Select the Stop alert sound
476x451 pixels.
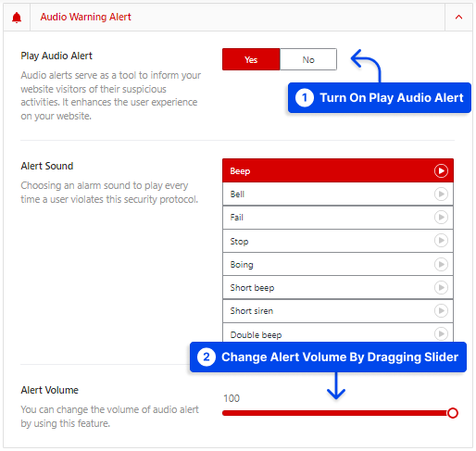pos(338,241)
